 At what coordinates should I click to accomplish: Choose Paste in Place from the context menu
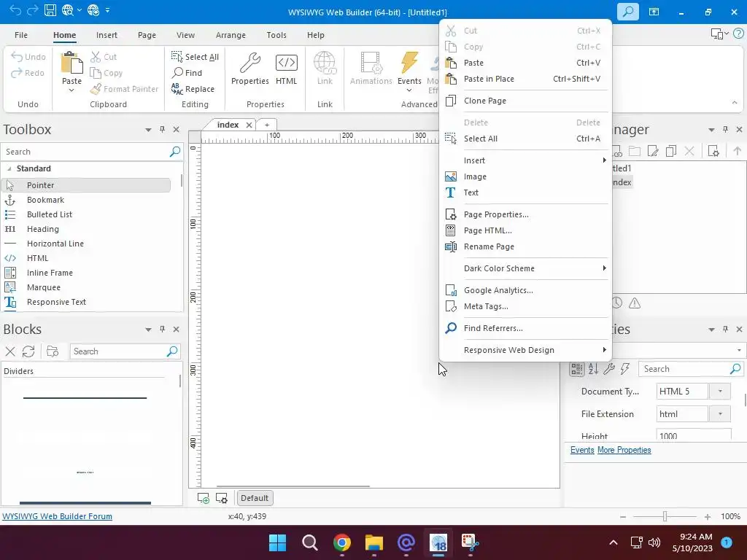tap(525, 79)
